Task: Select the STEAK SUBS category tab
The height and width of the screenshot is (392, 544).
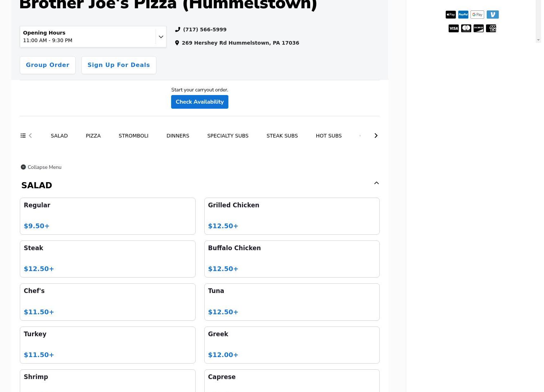Action: (x=282, y=136)
